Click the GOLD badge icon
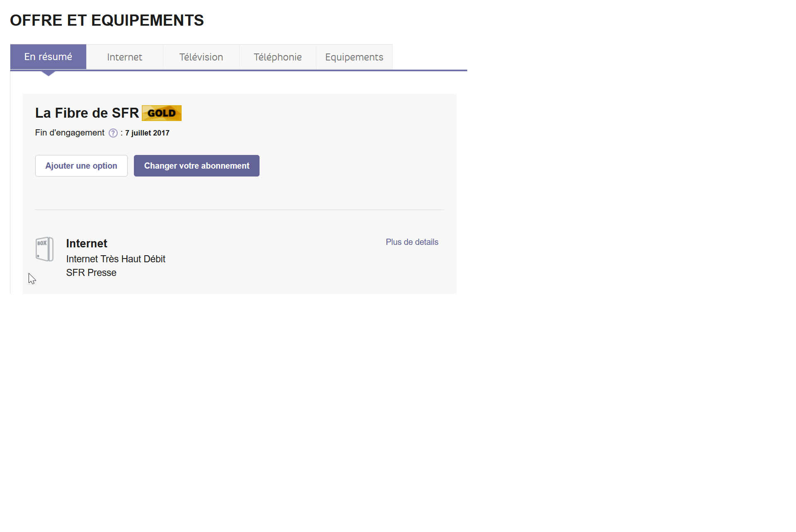Image resolution: width=796 pixels, height=532 pixels. coord(162,113)
